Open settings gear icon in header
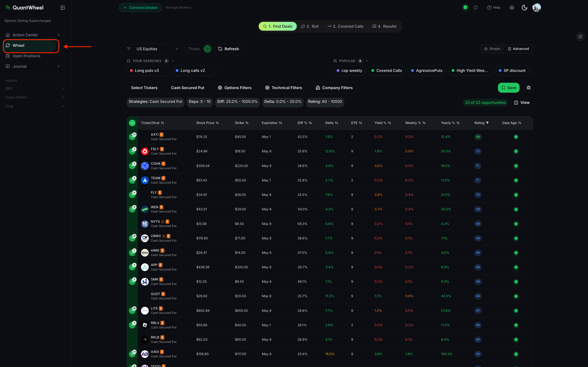The image size is (588, 367). pos(512,8)
